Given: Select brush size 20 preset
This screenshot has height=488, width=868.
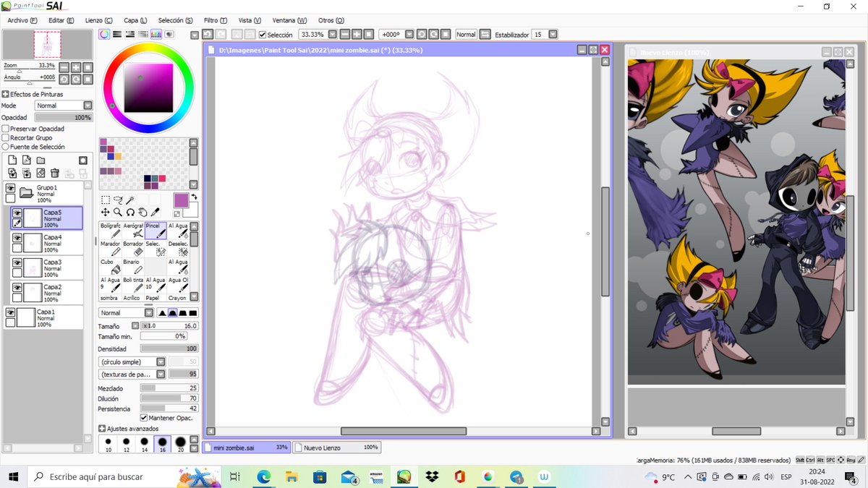Looking at the screenshot, I should [x=180, y=443].
